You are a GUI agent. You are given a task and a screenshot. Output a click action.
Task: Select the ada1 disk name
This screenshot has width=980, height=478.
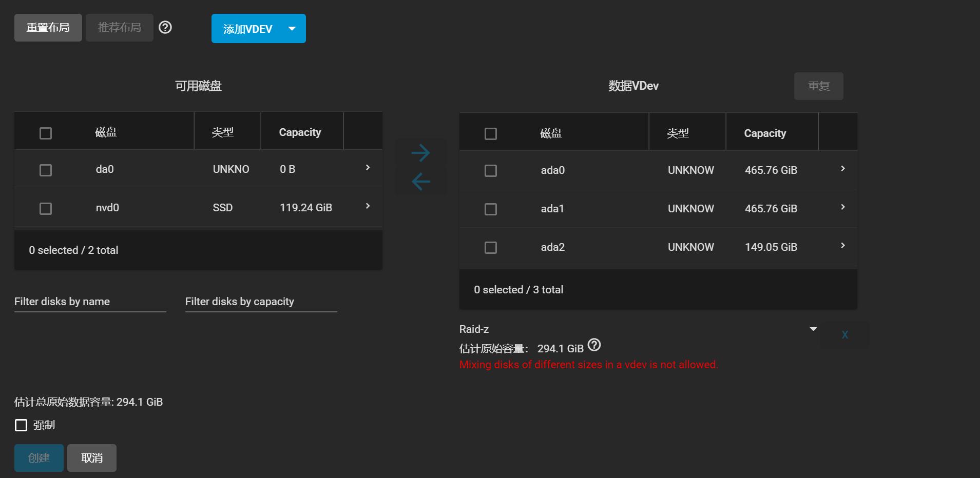552,209
